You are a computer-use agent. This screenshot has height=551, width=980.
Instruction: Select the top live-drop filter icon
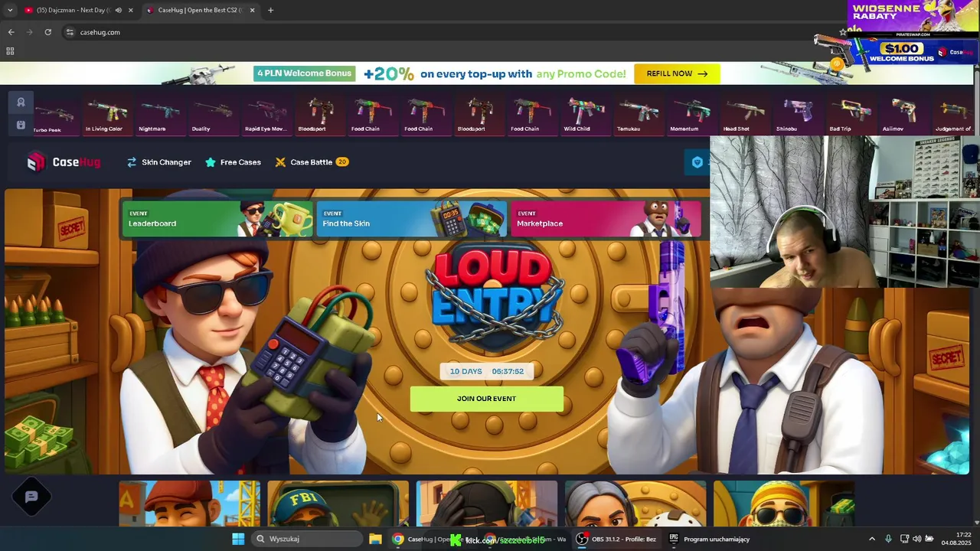coord(21,102)
